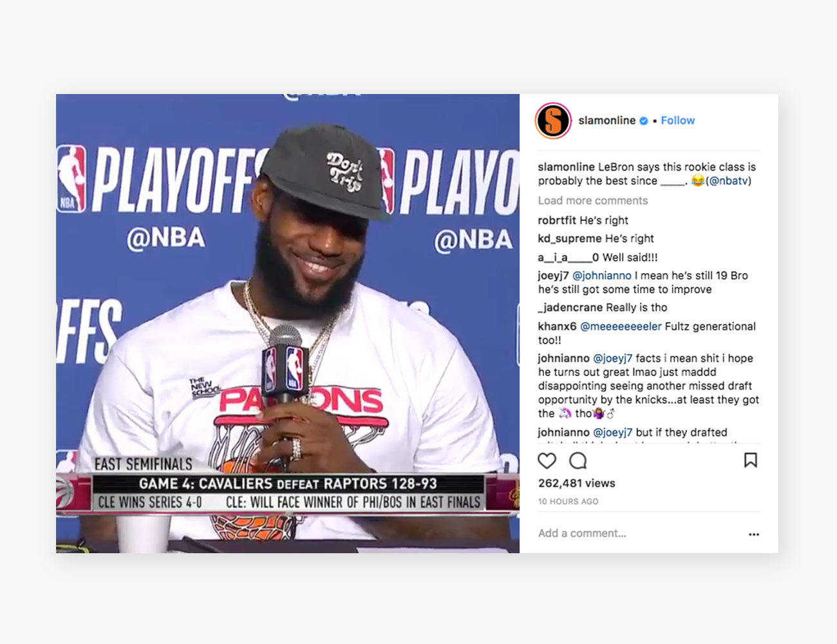Follow the slamonline account

point(678,120)
